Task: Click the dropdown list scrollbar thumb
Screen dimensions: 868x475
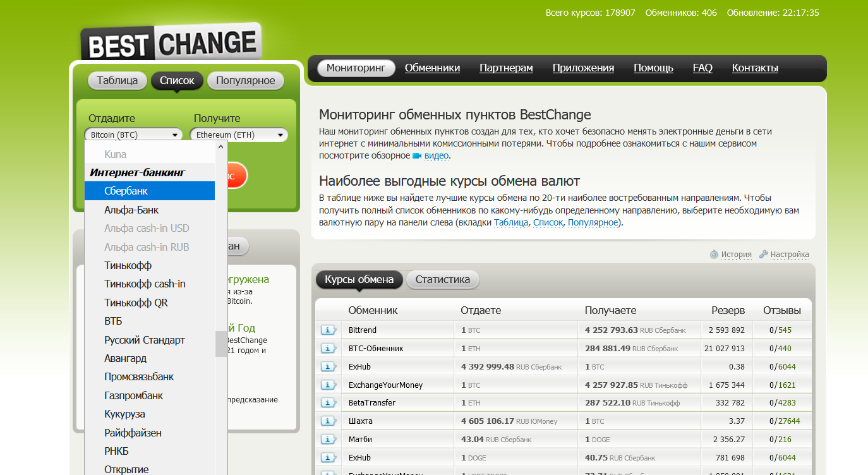Action: click(x=220, y=344)
